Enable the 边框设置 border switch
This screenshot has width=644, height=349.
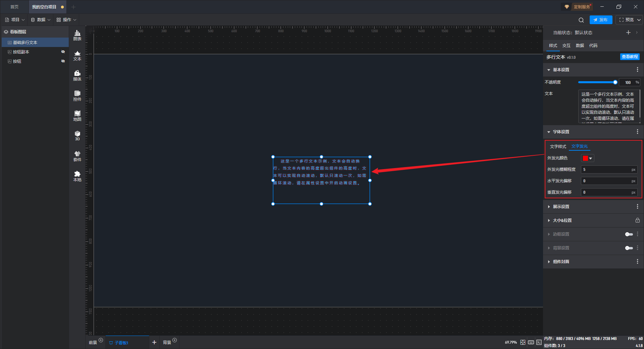629,234
